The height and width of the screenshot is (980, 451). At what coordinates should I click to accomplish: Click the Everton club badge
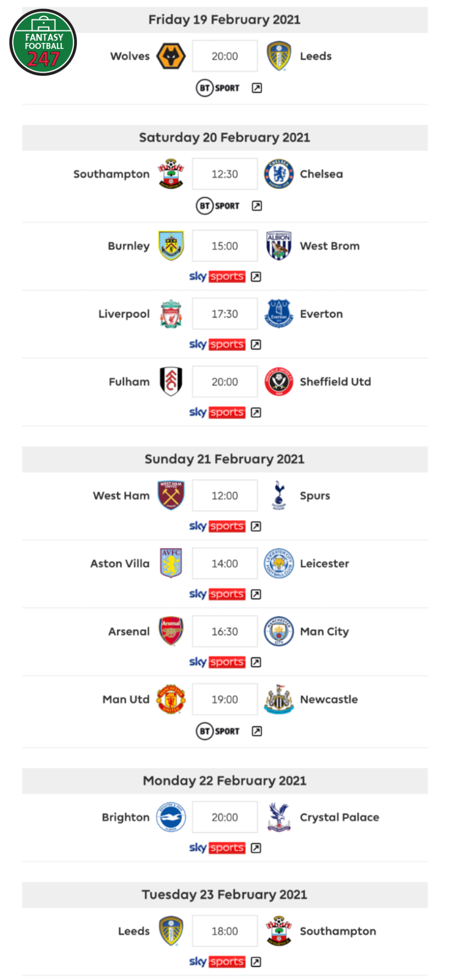click(279, 314)
